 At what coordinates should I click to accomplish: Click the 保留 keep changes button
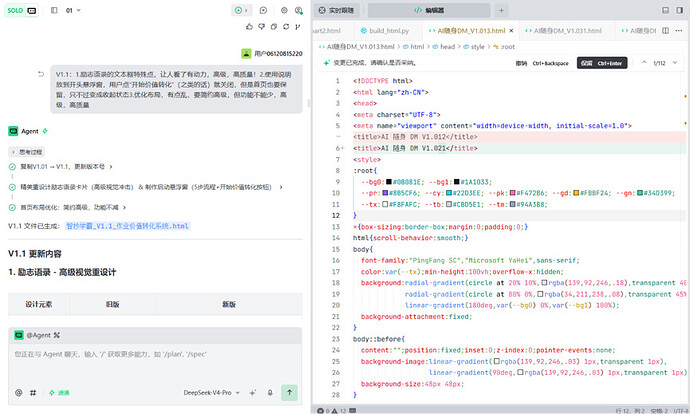point(602,63)
